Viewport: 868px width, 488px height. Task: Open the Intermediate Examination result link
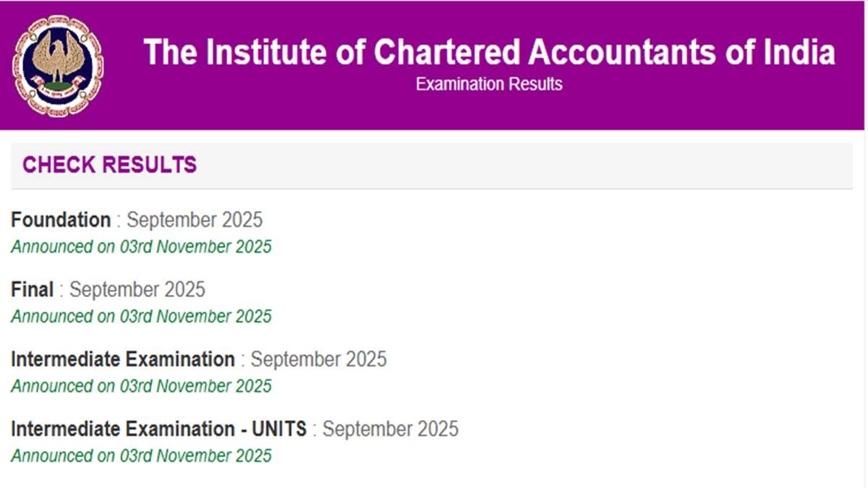click(x=122, y=359)
